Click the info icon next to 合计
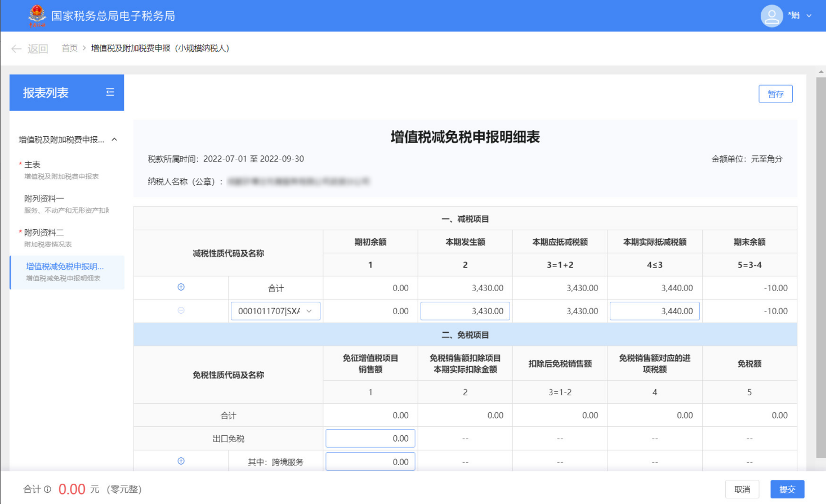This screenshot has height=504, width=826. [x=48, y=489]
